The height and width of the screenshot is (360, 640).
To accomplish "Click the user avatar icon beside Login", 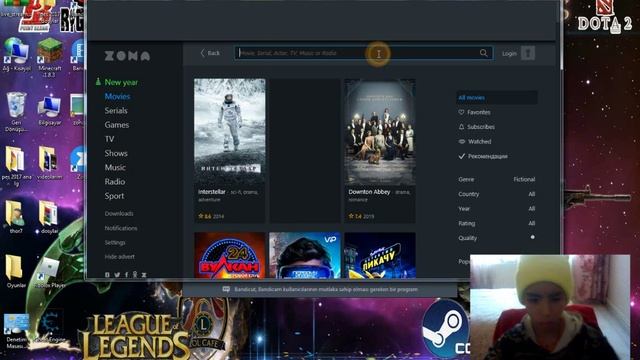I will 528,53.
